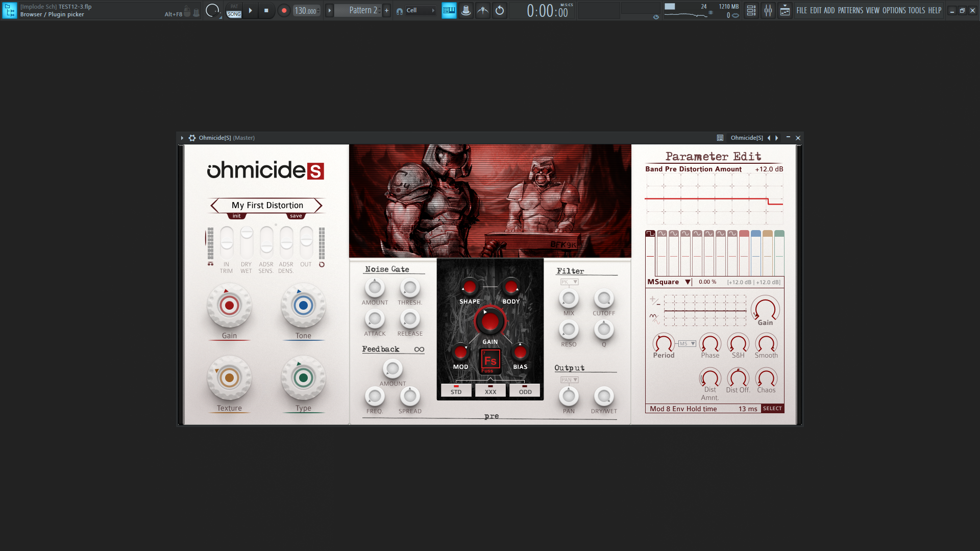
Task: Adjust the IN TRIM slider
Action: (227, 243)
